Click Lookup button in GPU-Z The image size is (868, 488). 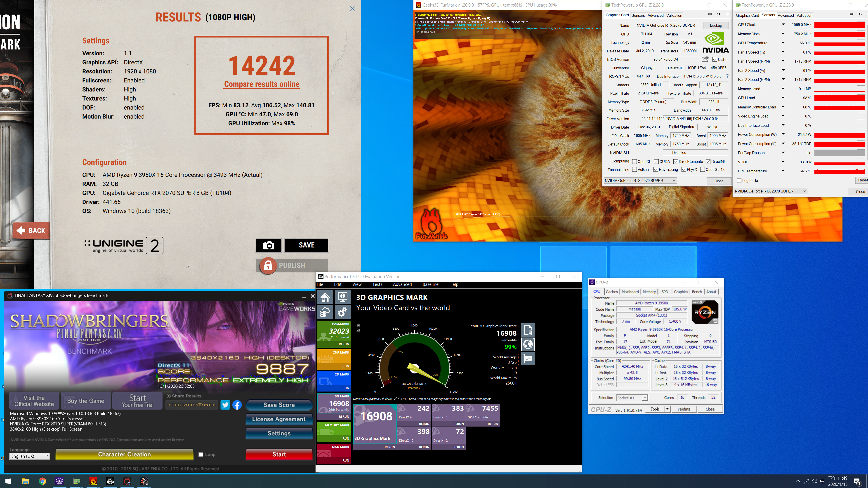(x=716, y=25)
